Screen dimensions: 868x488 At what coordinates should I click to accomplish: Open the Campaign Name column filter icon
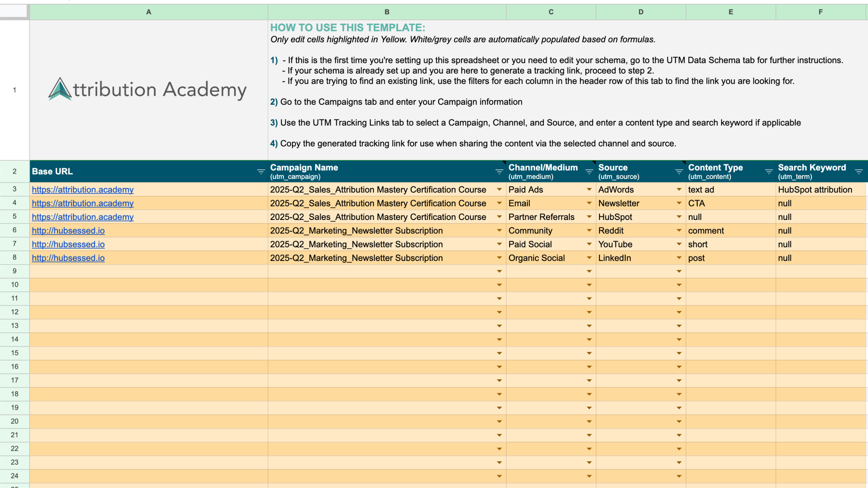point(499,172)
